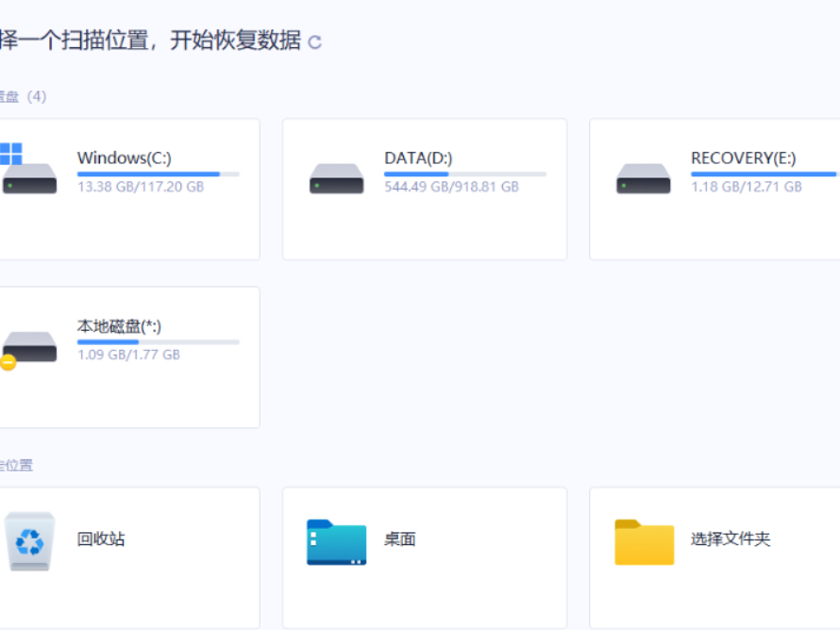Click the 开始恢复数据 heading text
Viewport: 840px width, 630px height.
click(x=235, y=41)
